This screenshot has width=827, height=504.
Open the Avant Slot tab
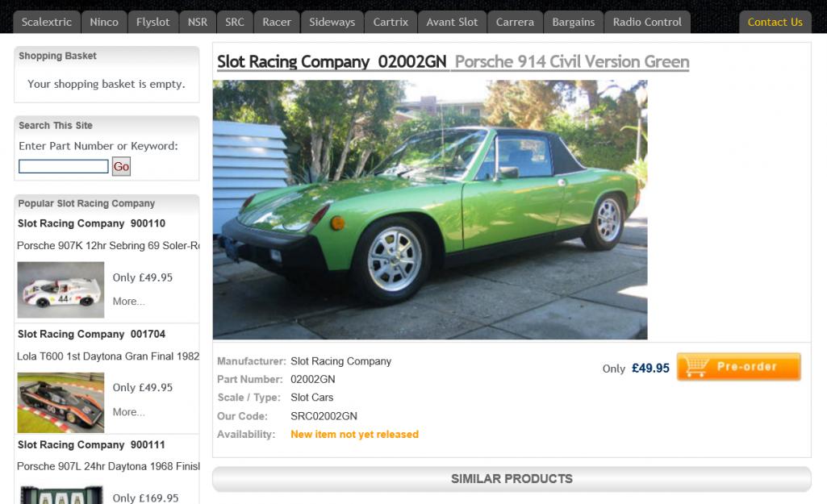[x=452, y=22]
